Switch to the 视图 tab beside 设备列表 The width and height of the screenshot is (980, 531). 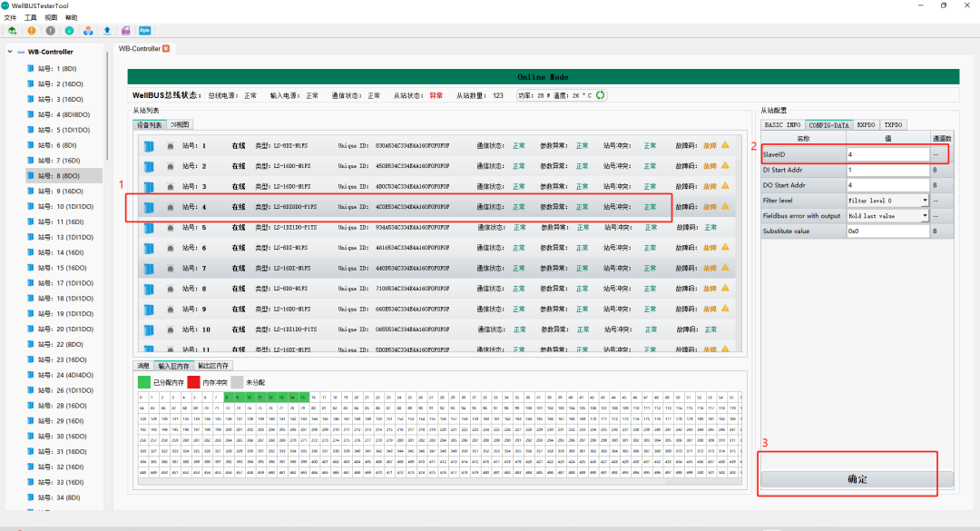coord(180,125)
